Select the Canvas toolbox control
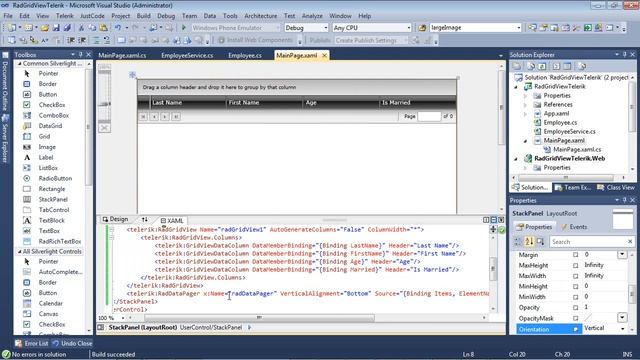 click(x=48, y=314)
